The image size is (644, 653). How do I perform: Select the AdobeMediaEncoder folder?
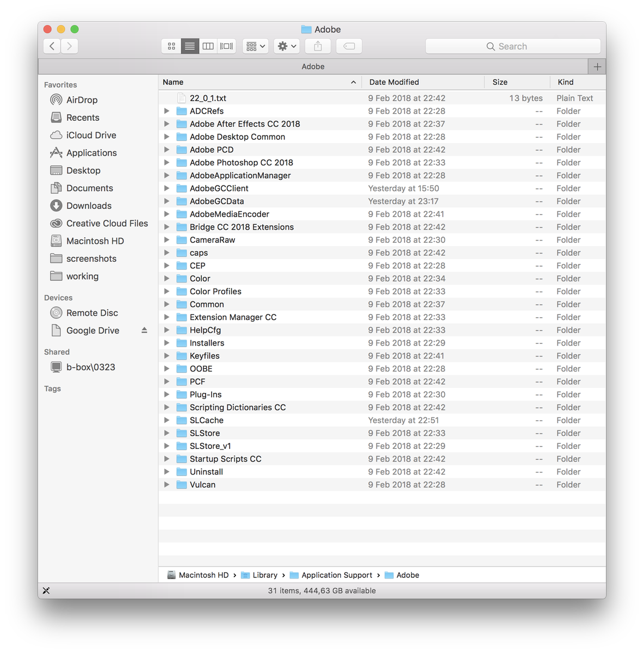click(382, 214)
